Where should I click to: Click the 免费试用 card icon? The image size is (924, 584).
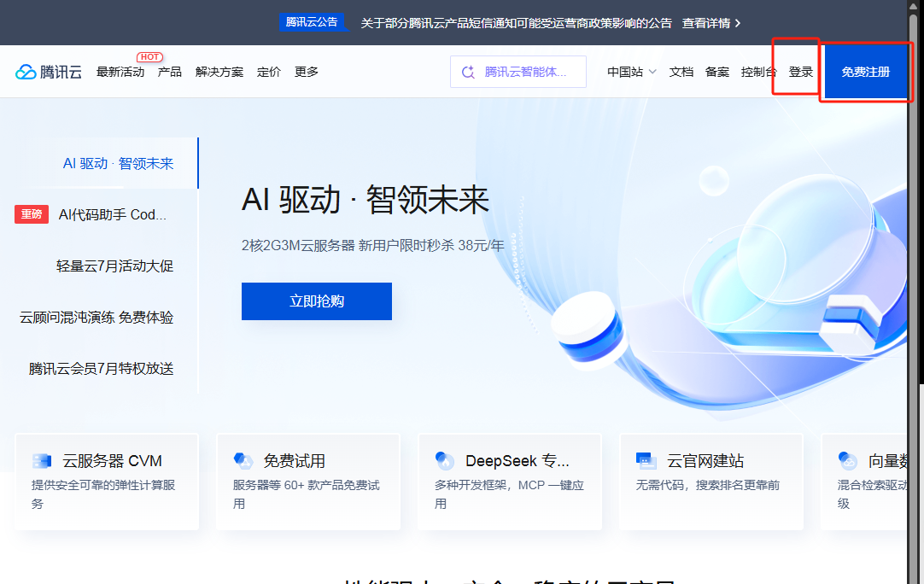[243, 461]
